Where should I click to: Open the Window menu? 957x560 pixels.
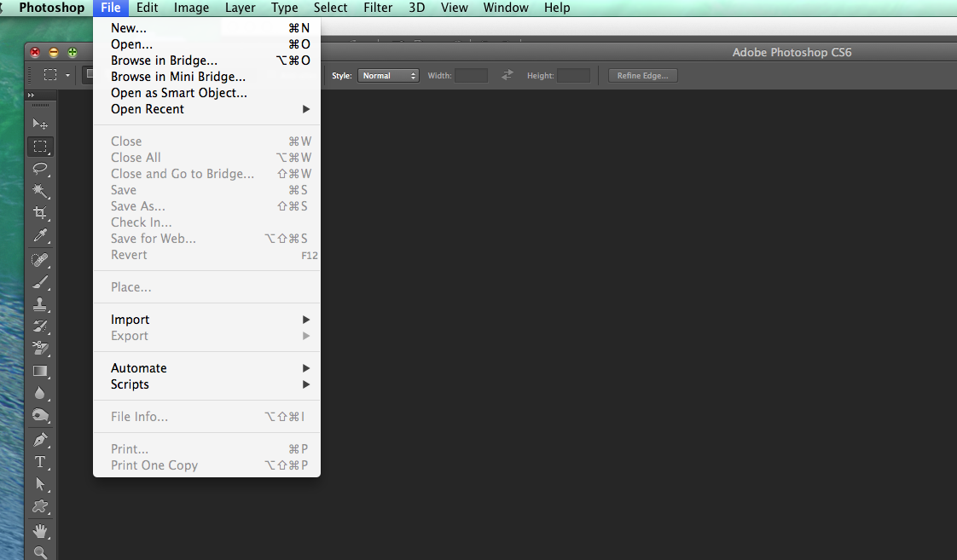505,8
